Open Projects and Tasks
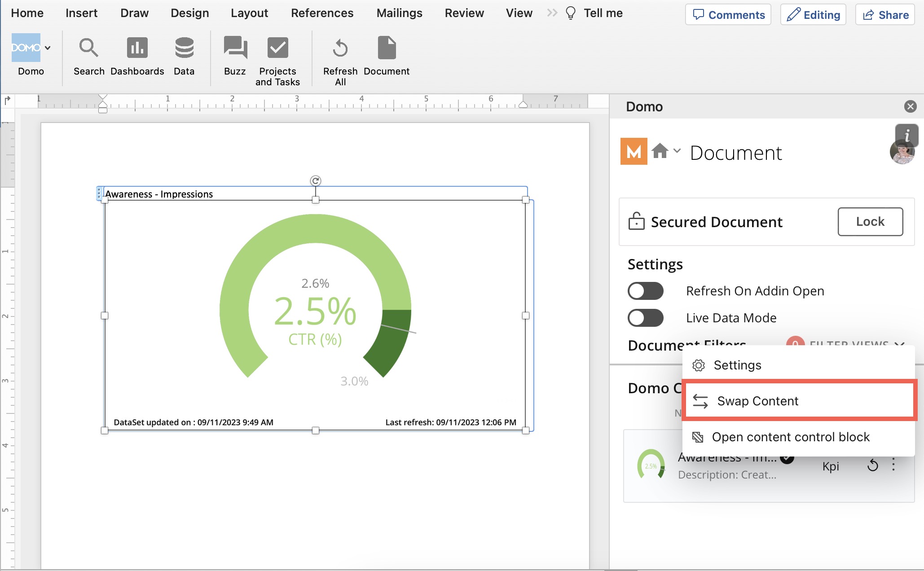The height and width of the screenshot is (571, 924). click(x=277, y=54)
